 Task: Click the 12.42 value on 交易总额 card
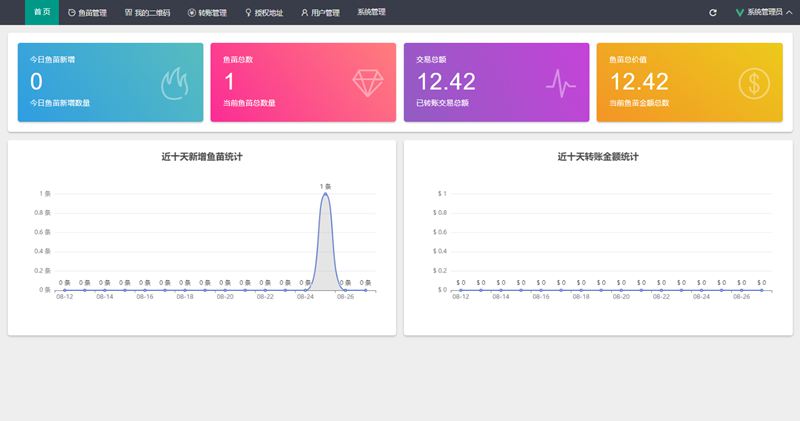pos(445,82)
